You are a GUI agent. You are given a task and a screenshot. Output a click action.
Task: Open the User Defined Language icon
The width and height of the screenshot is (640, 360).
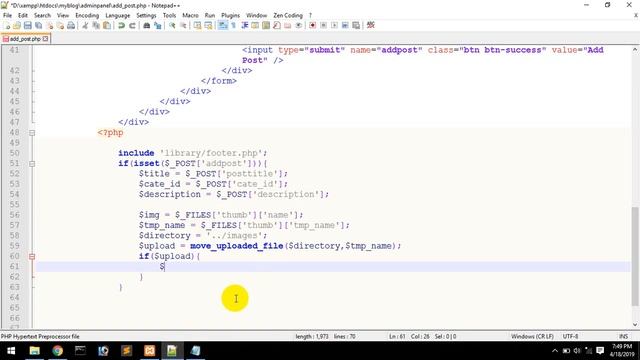(x=255, y=25)
